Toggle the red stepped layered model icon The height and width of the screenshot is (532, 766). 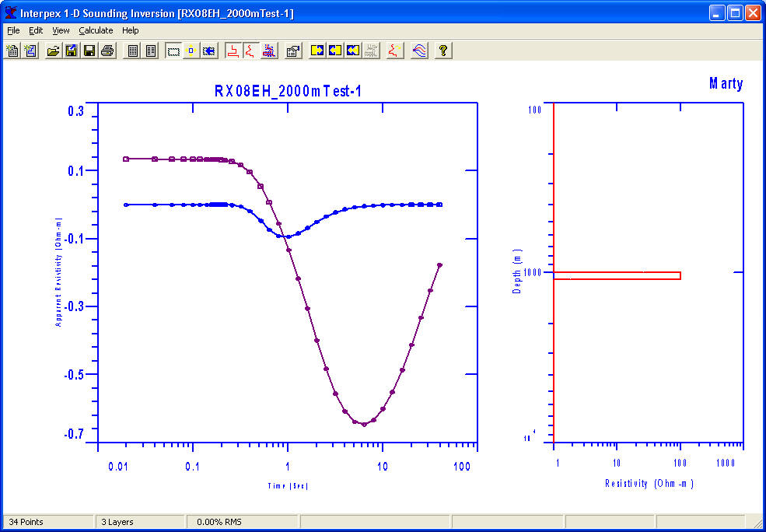[233, 51]
